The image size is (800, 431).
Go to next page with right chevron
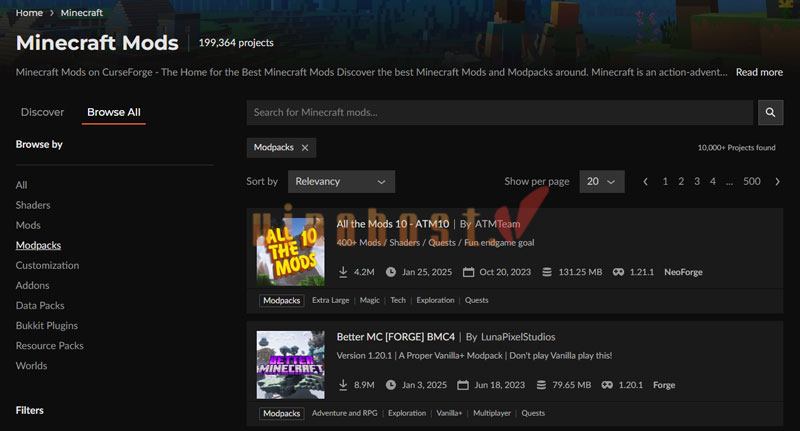777,182
